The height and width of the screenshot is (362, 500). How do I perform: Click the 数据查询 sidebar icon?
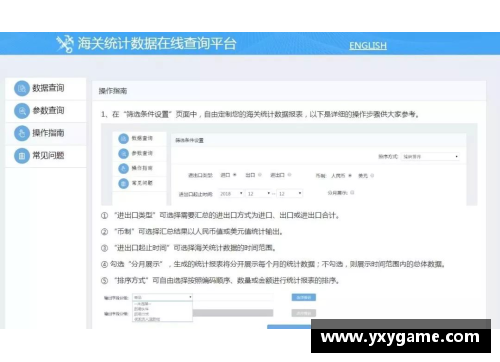tap(22, 88)
